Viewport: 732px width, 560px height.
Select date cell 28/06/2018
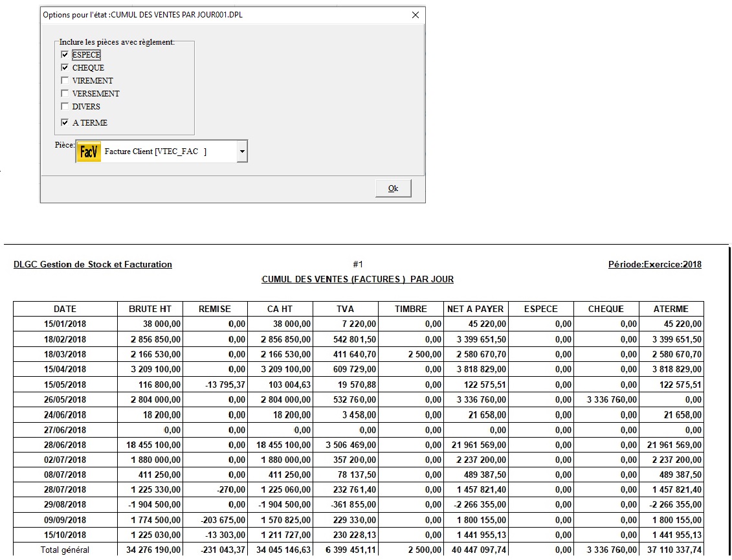tap(65, 445)
